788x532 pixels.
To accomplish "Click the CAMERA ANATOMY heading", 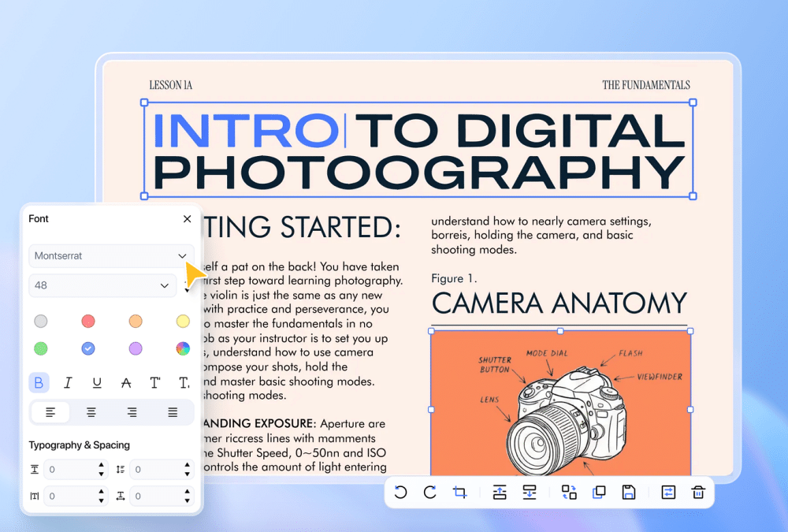I will click(x=559, y=303).
